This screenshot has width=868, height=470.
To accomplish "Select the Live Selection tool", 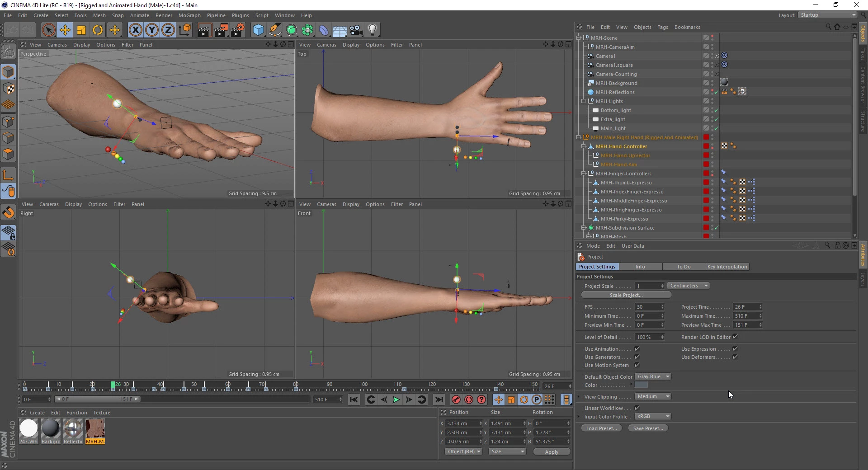I will point(48,30).
